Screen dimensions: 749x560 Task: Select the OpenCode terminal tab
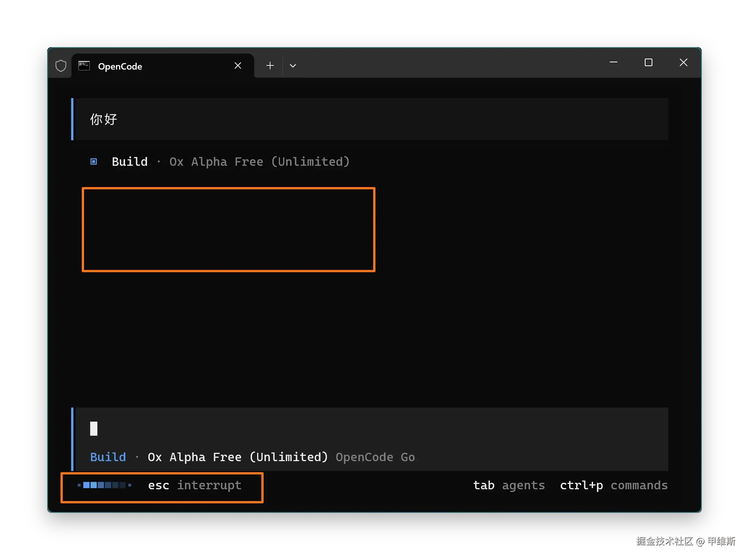click(163, 66)
